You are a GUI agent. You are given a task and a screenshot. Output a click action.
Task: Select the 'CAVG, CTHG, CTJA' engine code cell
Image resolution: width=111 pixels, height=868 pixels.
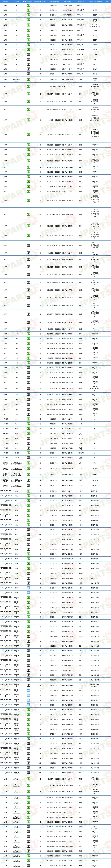tap(95, 25)
